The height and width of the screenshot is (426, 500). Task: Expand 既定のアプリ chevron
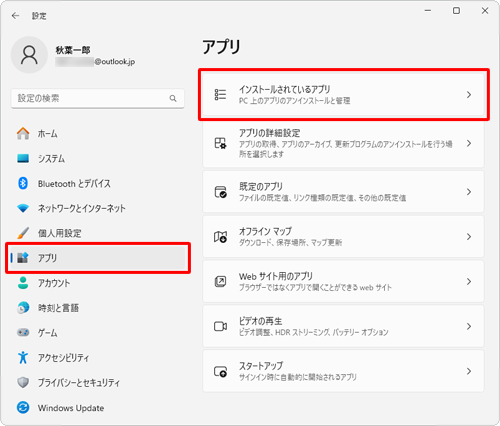coord(469,192)
